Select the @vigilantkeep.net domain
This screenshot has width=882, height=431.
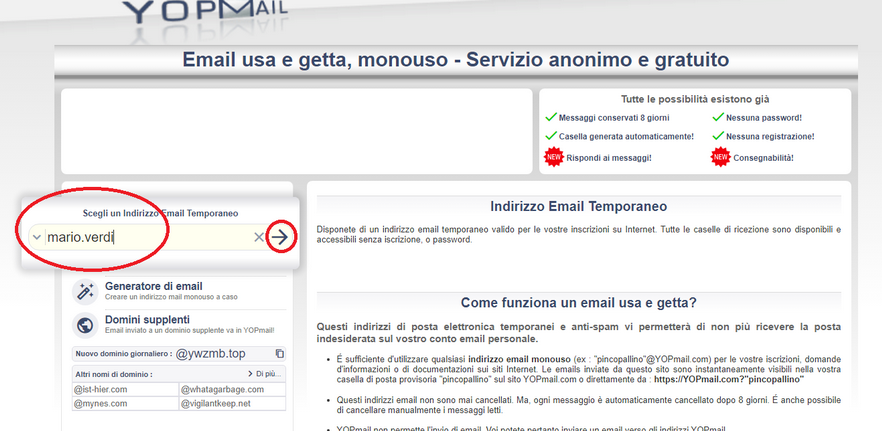pos(216,403)
